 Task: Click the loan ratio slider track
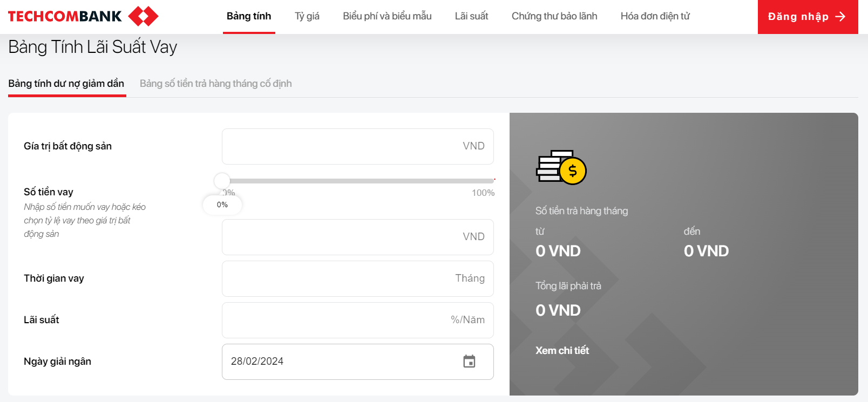tap(358, 181)
